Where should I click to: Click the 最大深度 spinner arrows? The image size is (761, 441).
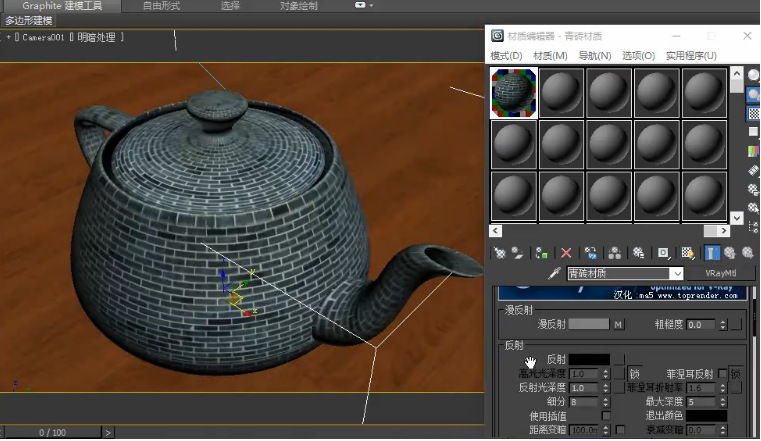click(723, 402)
